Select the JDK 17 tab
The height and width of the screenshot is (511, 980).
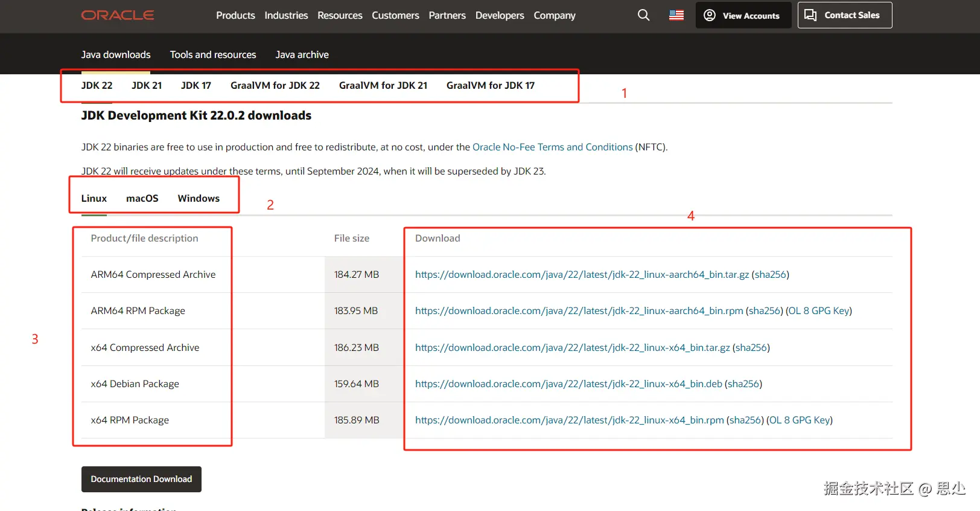[196, 85]
